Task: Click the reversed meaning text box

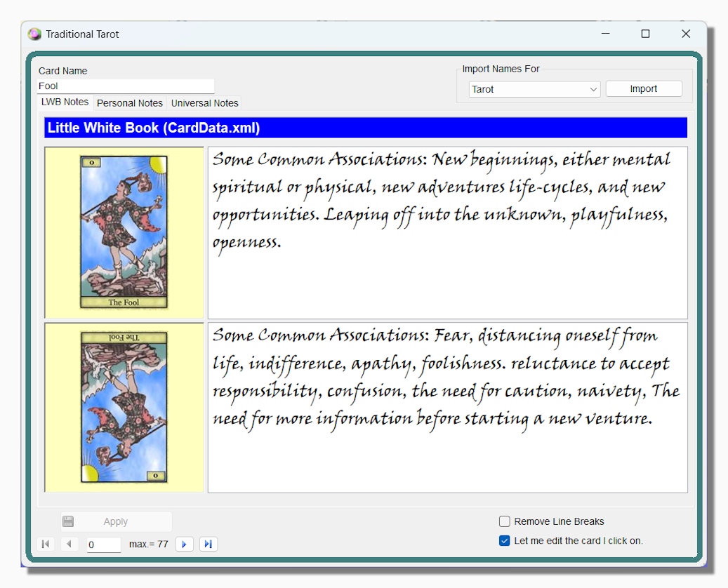Action: pos(448,408)
